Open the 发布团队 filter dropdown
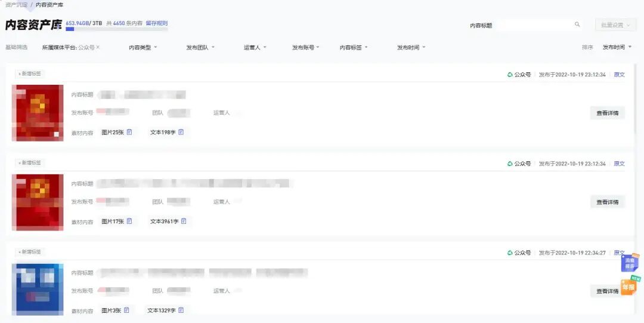644x323 pixels. pos(200,47)
